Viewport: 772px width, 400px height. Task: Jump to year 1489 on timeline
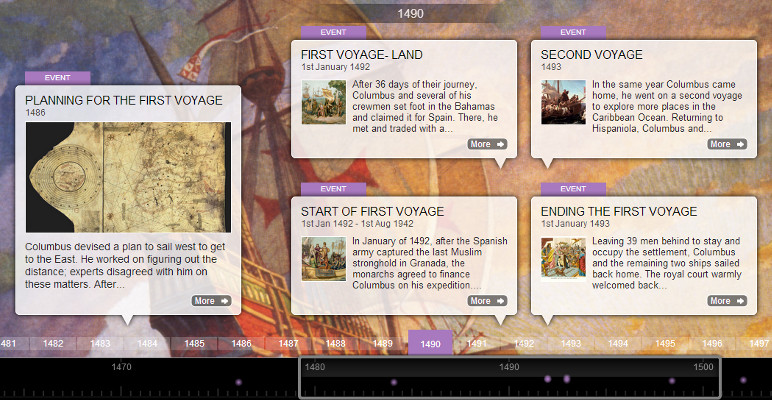click(x=383, y=343)
